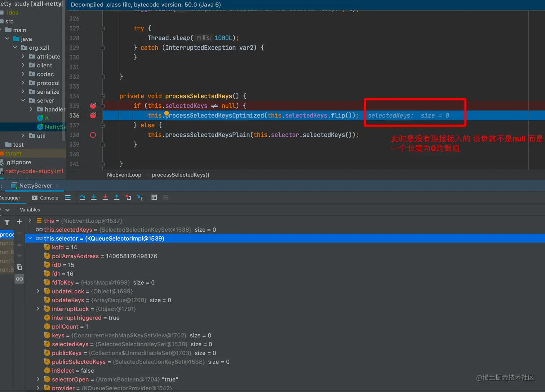Expand the provider field
545x392 pixels.
[x=38, y=388]
